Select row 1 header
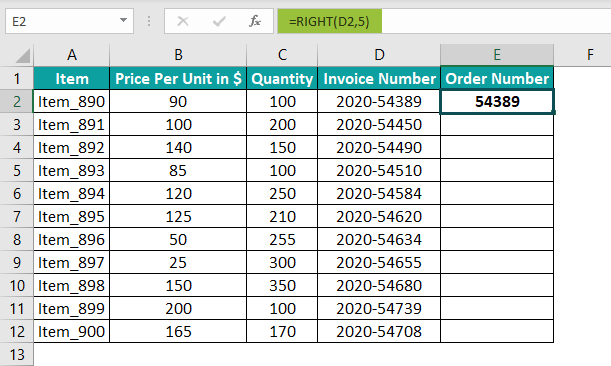Image resolution: width=611 pixels, height=366 pixels. point(17,78)
